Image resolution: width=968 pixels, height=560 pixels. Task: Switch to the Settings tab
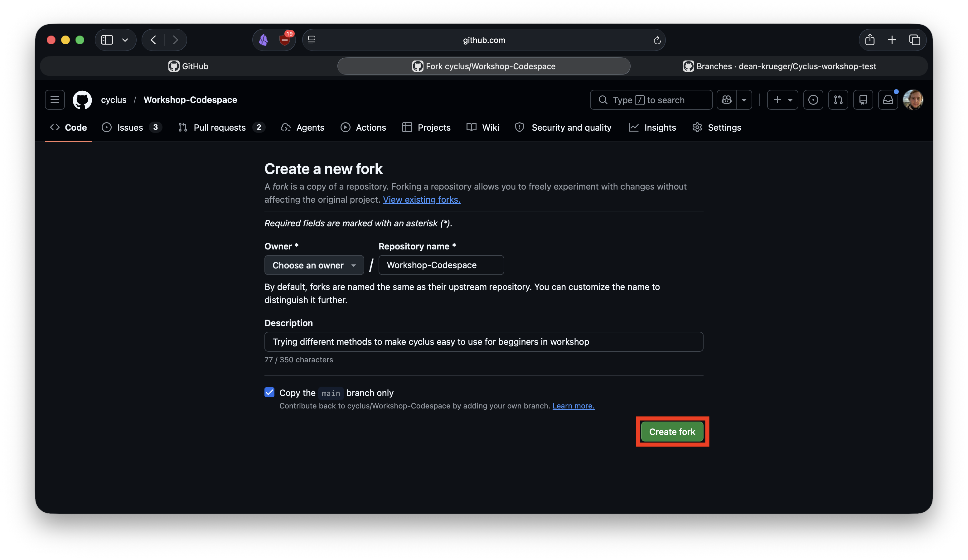(x=717, y=128)
